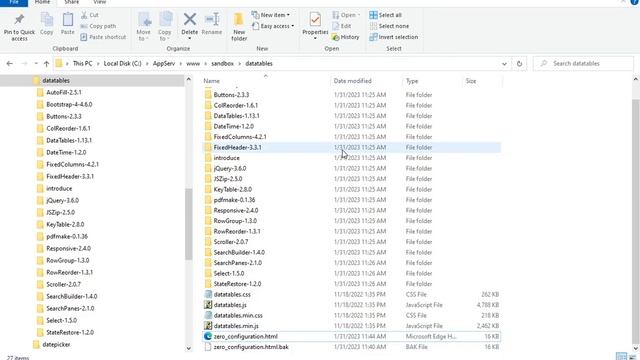This screenshot has width=640, height=360.
Task: Click the navigation pane scrollbar
Action: tap(189, 224)
